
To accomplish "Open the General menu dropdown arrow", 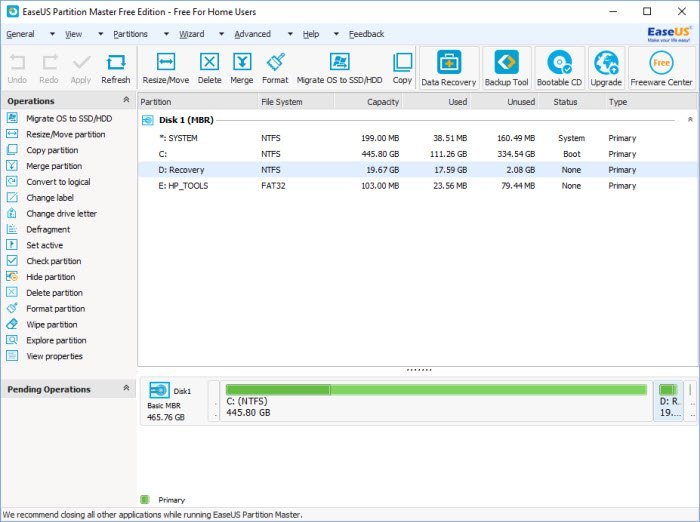I will click(52, 34).
